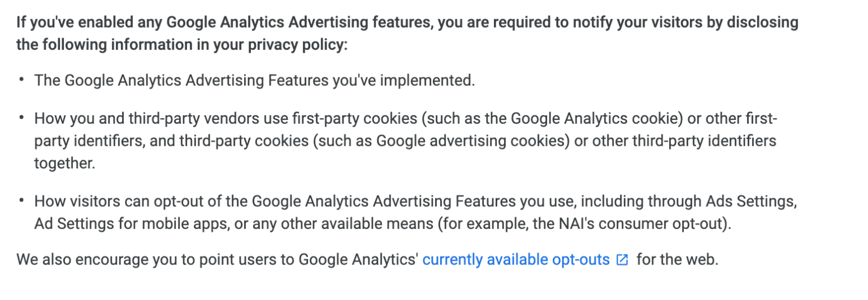The height and width of the screenshot is (300, 868).
Task: Click 'The Google Analytics Advertising Features you've implemented' line
Action: point(255,80)
